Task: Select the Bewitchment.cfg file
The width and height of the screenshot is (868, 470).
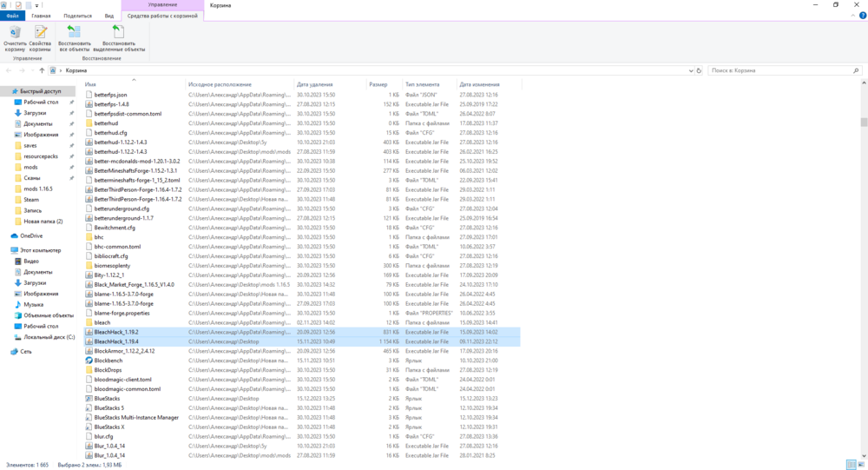Action: click(302, 228)
